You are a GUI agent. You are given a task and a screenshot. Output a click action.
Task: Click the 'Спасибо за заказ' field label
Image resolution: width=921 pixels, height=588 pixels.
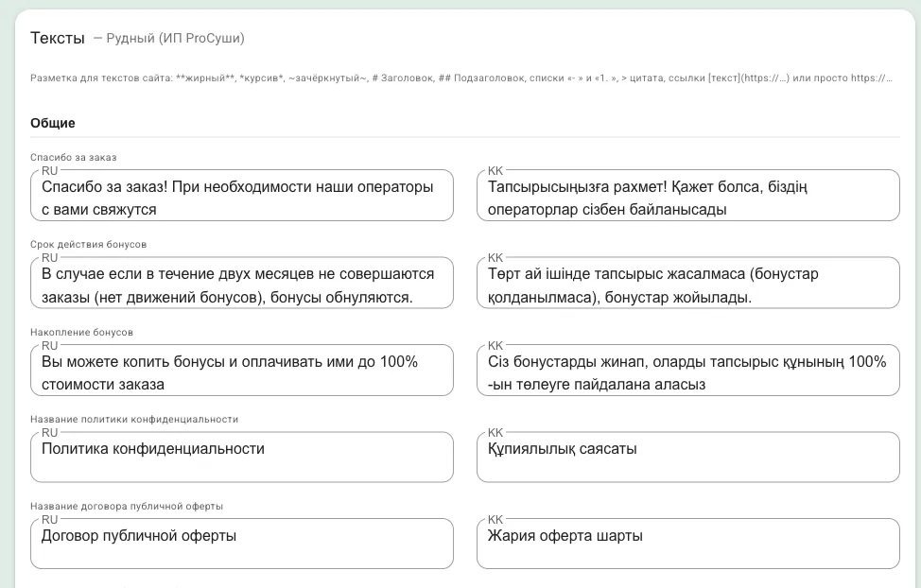tap(74, 158)
